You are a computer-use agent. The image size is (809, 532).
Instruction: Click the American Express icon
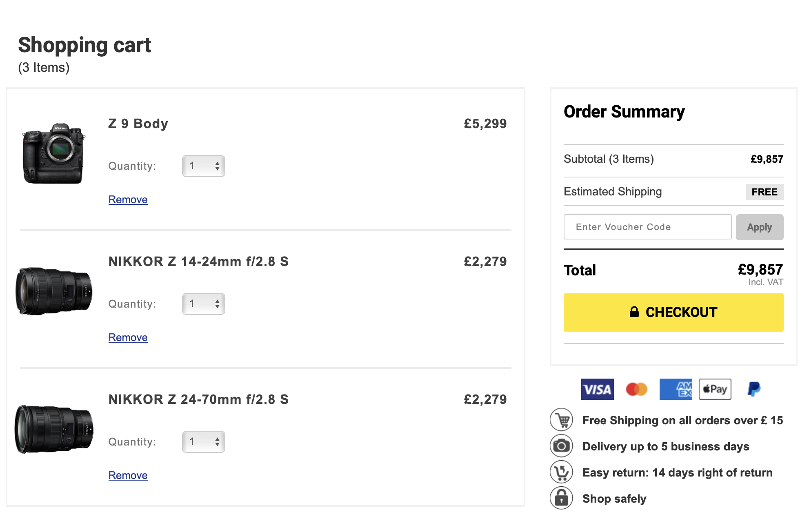click(676, 389)
